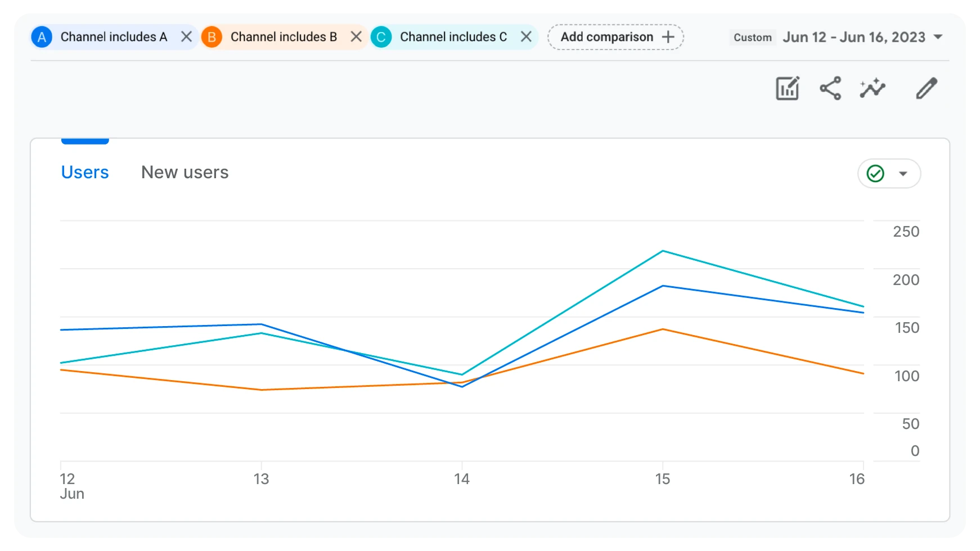980x551 pixels.
Task: Click the orange B channel badge
Action: (212, 37)
